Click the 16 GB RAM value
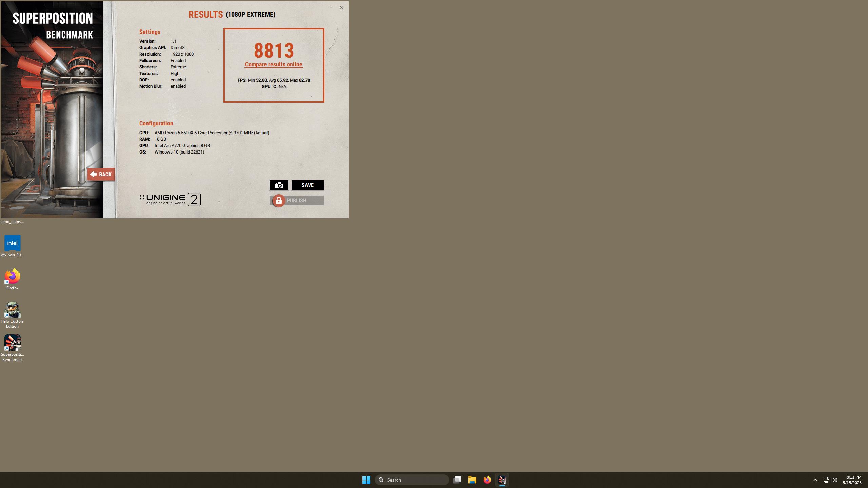868x488 pixels. [x=160, y=139]
